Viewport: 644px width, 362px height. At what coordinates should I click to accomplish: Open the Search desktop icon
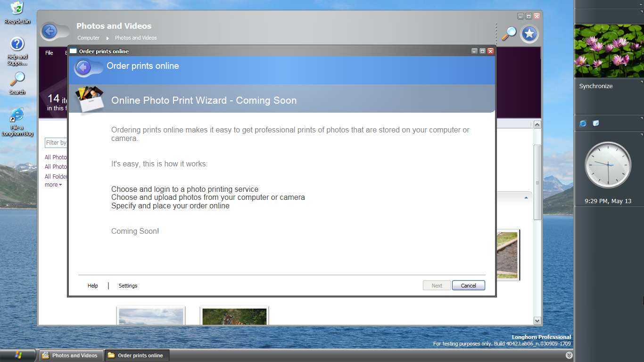pyautogui.click(x=17, y=82)
